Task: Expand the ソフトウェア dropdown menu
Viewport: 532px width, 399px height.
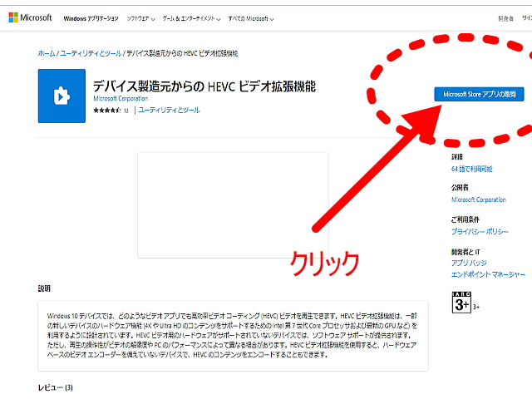Action: [x=140, y=18]
